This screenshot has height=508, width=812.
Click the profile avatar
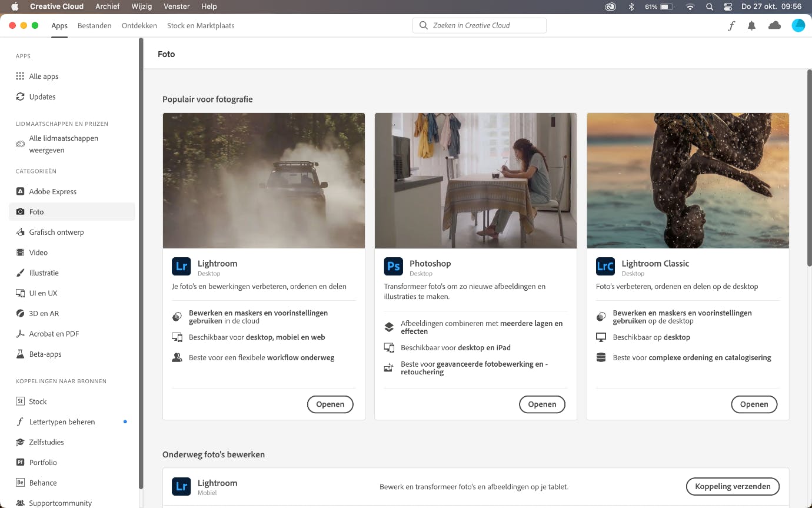(798, 26)
